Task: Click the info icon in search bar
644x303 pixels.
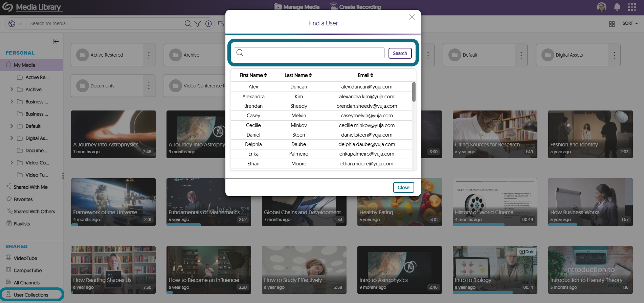Action: click(x=208, y=23)
